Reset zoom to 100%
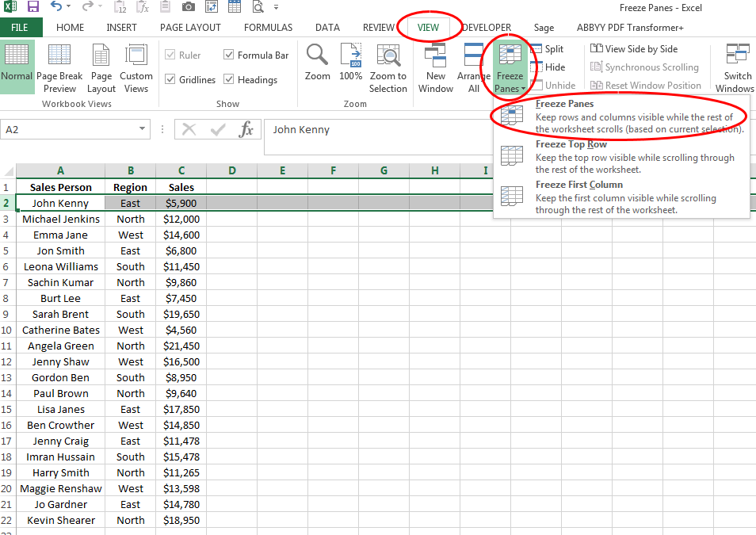The width and height of the screenshot is (756, 535). tap(350, 63)
